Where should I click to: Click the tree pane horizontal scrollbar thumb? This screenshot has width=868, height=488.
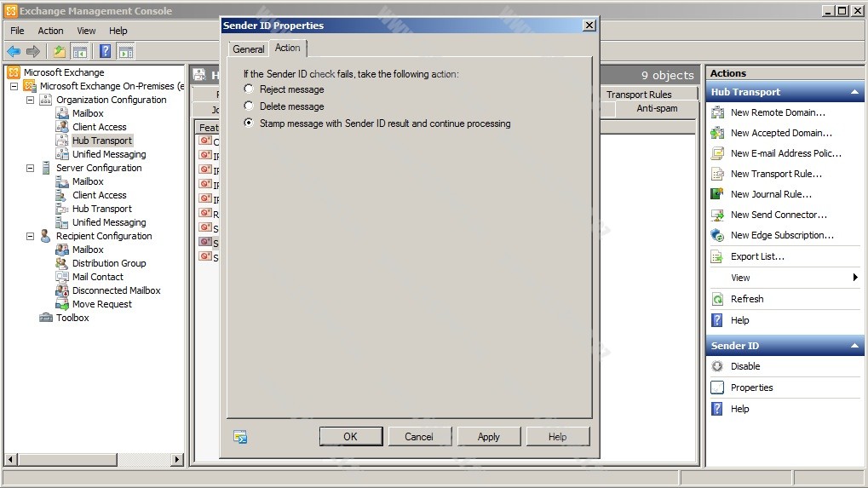[67, 459]
